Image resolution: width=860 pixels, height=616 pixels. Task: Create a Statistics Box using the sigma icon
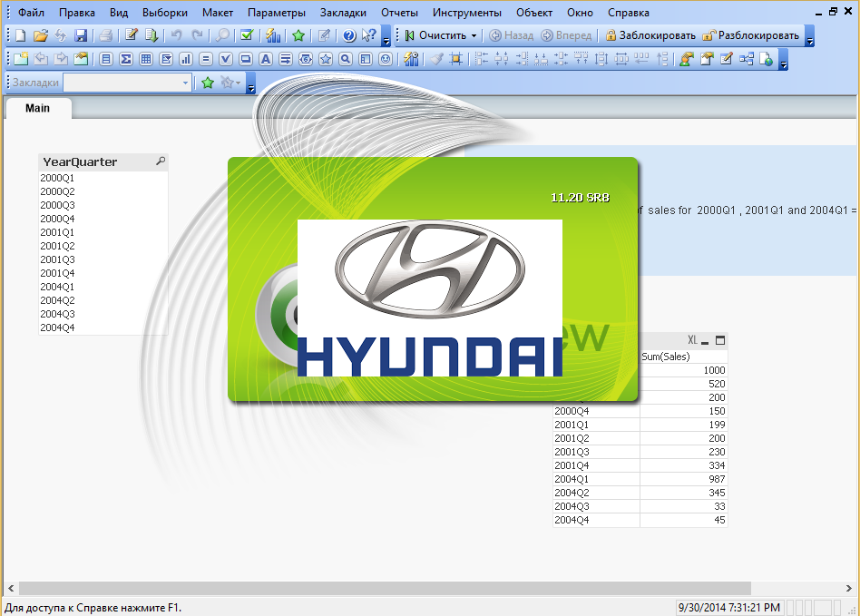126,59
